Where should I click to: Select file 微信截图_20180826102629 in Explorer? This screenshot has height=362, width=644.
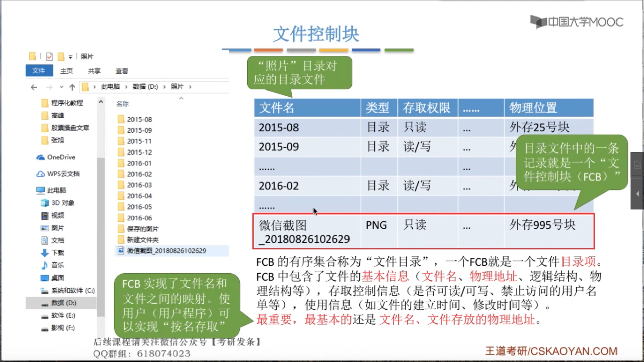tap(172, 251)
